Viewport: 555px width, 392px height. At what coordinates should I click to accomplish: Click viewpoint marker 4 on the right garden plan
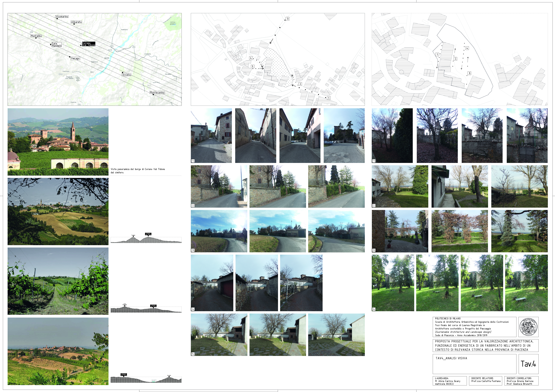pos(467,48)
